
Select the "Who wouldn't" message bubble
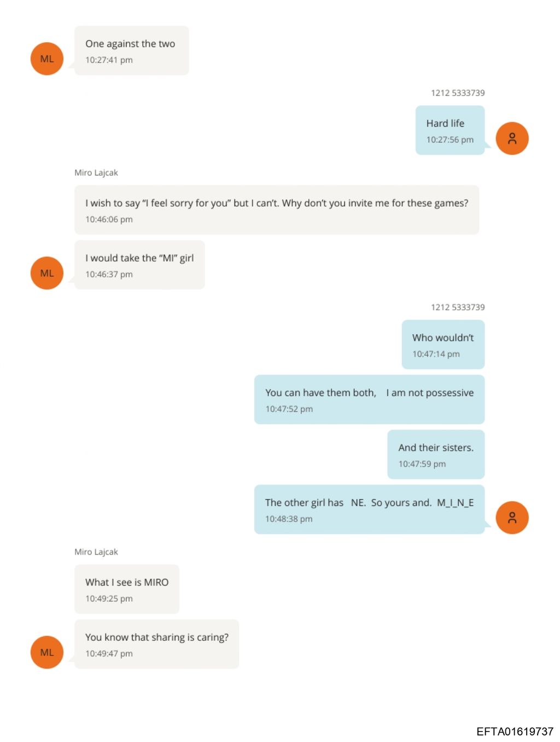[443, 345]
